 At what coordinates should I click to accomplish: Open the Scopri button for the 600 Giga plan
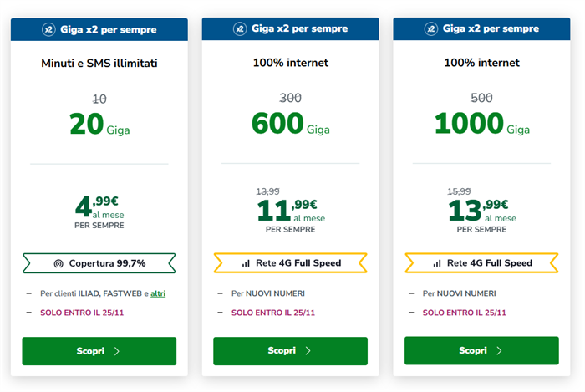tap(290, 350)
